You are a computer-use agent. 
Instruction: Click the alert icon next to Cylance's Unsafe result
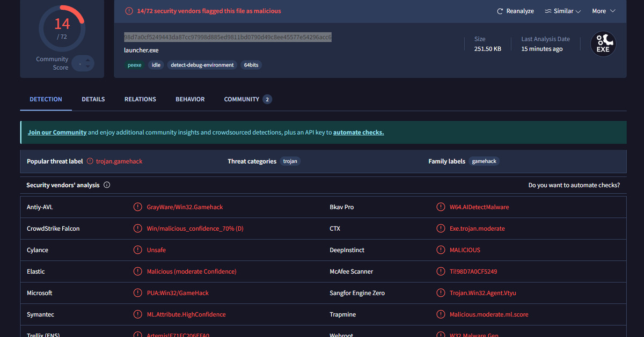pos(138,250)
